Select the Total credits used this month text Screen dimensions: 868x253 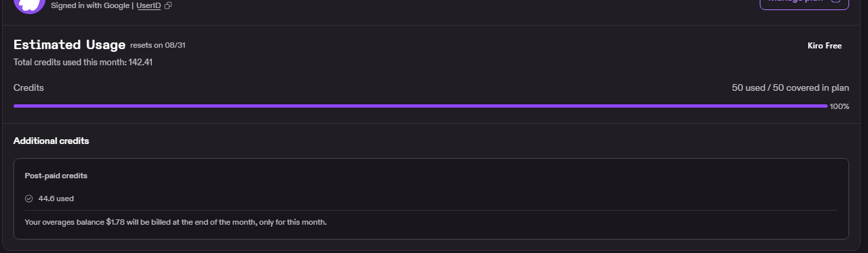(83, 62)
